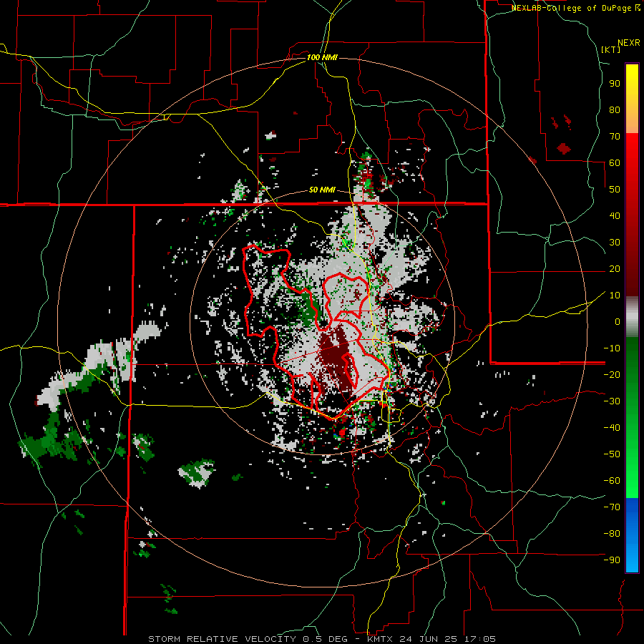The image size is (644, 644).
Task: Pick the gray zero-velocity color bar segment
Action: [x=632, y=317]
